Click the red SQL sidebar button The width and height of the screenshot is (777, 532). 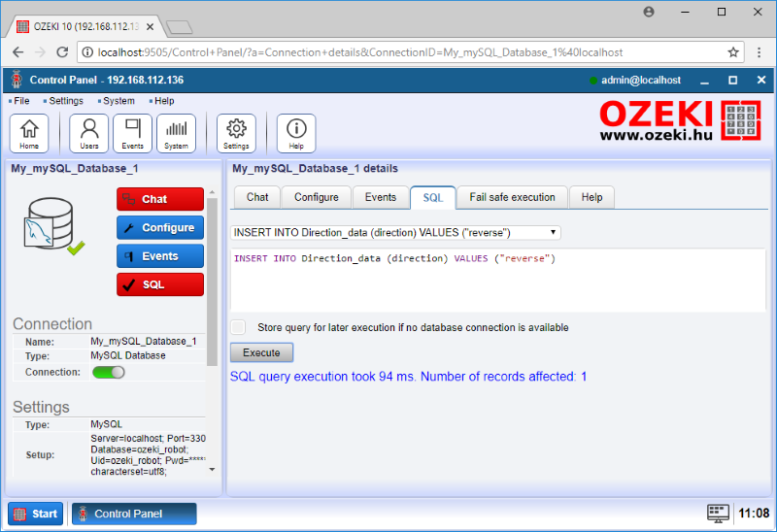[x=160, y=284]
